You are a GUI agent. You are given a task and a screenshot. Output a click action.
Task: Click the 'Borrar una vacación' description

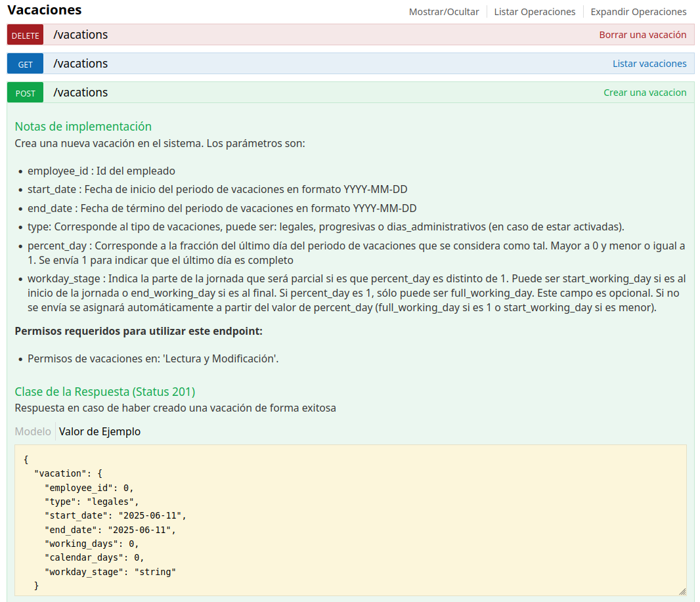pos(642,35)
